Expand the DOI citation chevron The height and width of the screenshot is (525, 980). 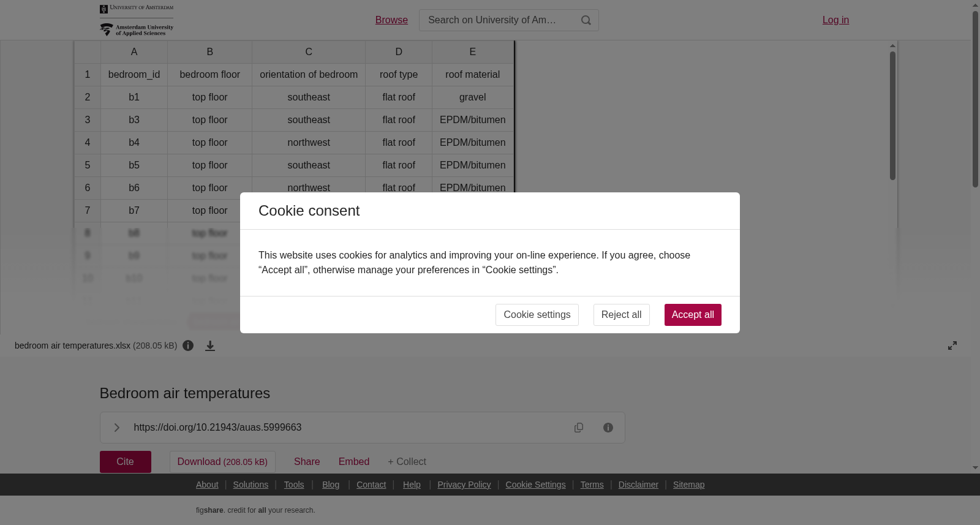[116, 428]
